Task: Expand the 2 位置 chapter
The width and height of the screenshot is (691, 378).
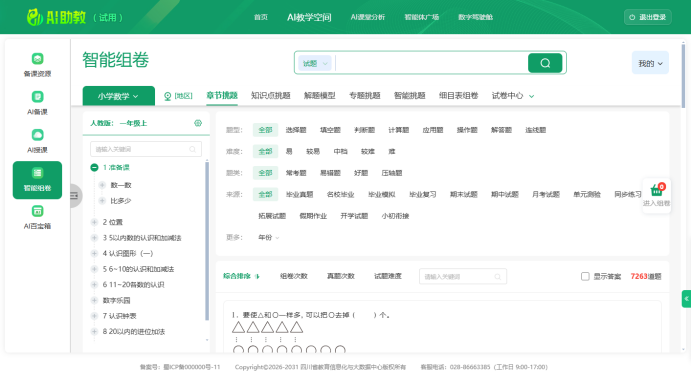Action: point(94,222)
